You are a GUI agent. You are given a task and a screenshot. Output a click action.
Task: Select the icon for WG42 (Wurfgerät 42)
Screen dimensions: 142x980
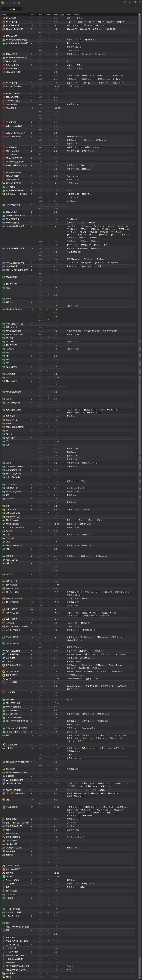(x=3, y=848)
